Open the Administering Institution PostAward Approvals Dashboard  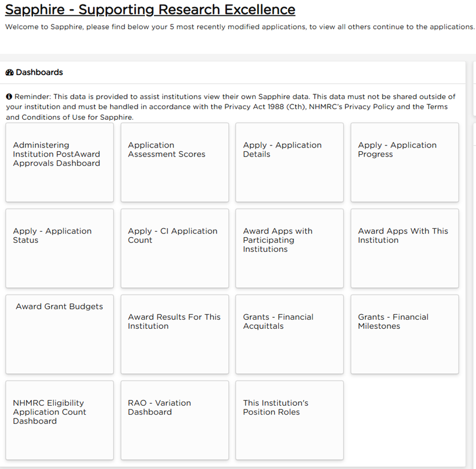(59, 162)
